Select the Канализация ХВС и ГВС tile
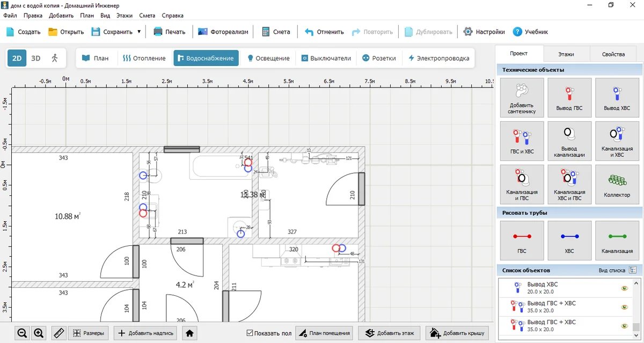644x343 pixels. pyautogui.click(x=569, y=185)
